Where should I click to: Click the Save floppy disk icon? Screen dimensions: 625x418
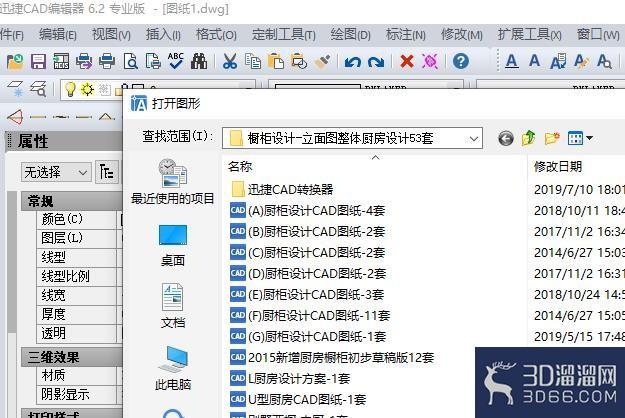38,61
